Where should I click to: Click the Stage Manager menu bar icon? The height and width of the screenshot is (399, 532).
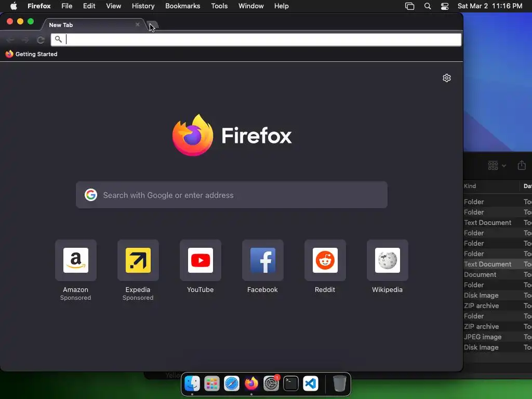pos(409,6)
